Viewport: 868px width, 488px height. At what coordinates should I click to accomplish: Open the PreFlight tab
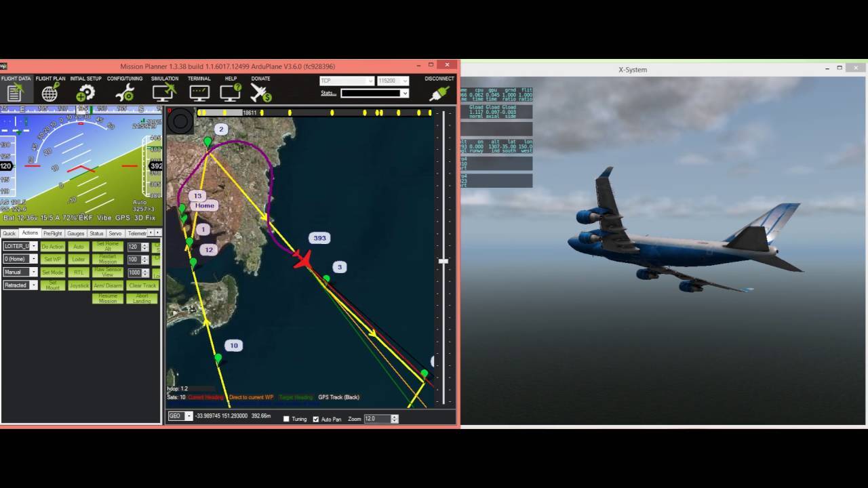tap(52, 233)
